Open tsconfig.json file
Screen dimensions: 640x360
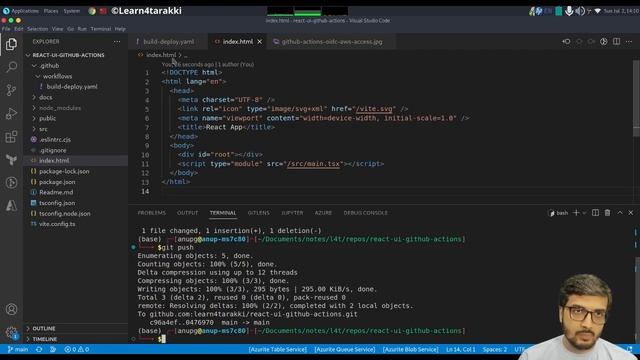point(57,203)
